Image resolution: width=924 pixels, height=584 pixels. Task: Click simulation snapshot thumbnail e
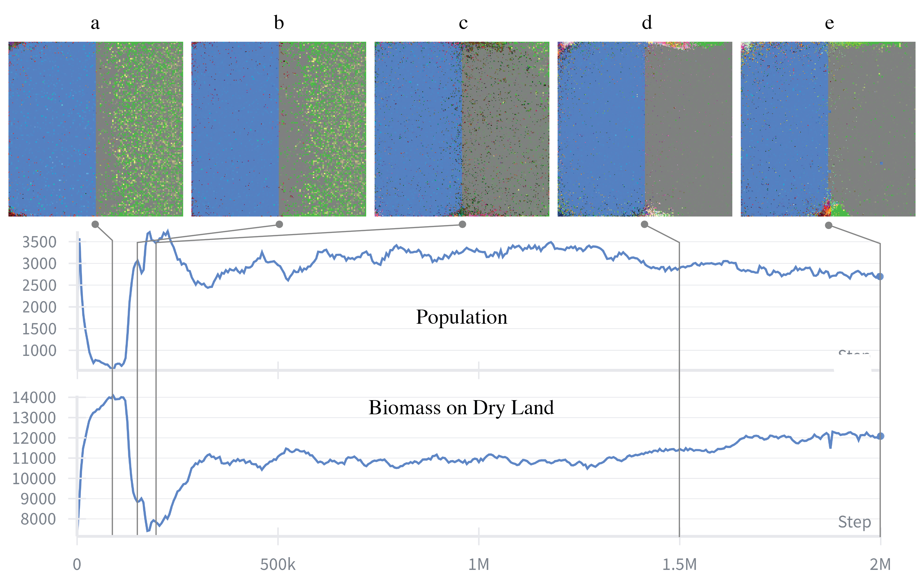pos(828,129)
